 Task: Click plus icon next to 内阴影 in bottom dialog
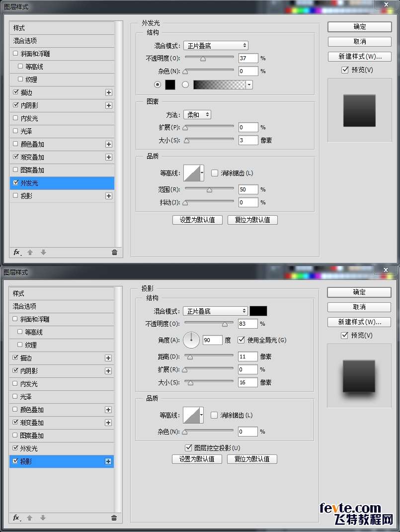(108, 371)
